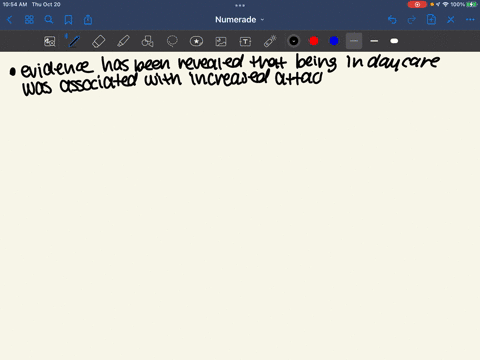This screenshot has width=480, height=360.
Task: Select the thickest stroke width
Action: [394, 41]
